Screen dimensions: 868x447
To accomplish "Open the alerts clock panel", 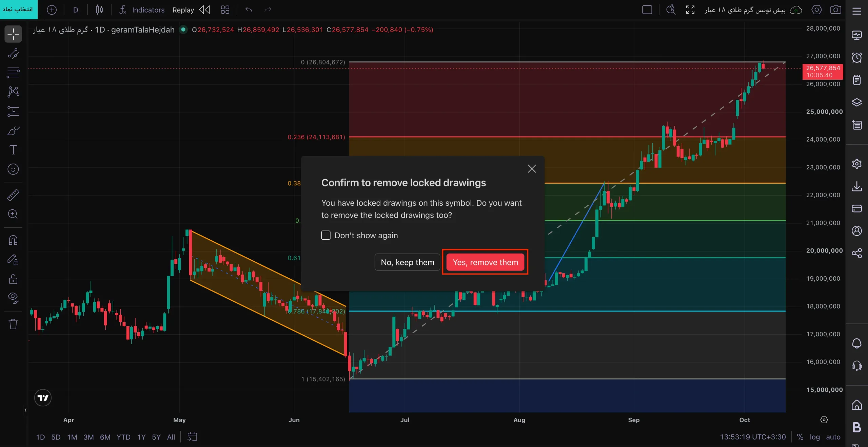I will point(857,58).
